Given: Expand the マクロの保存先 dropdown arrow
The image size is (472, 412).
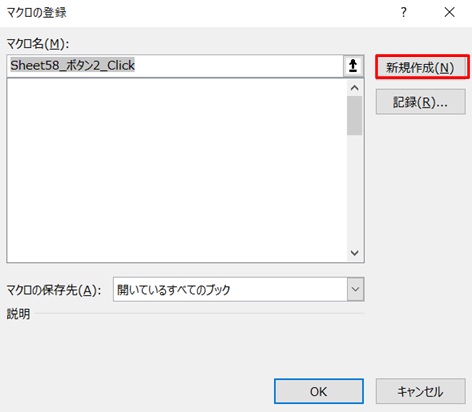Looking at the screenshot, I should 355,289.
